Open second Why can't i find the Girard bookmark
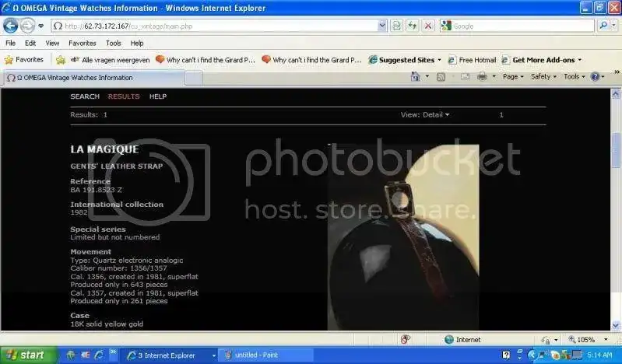The image size is (622, 364). click(x=311, y=60)
